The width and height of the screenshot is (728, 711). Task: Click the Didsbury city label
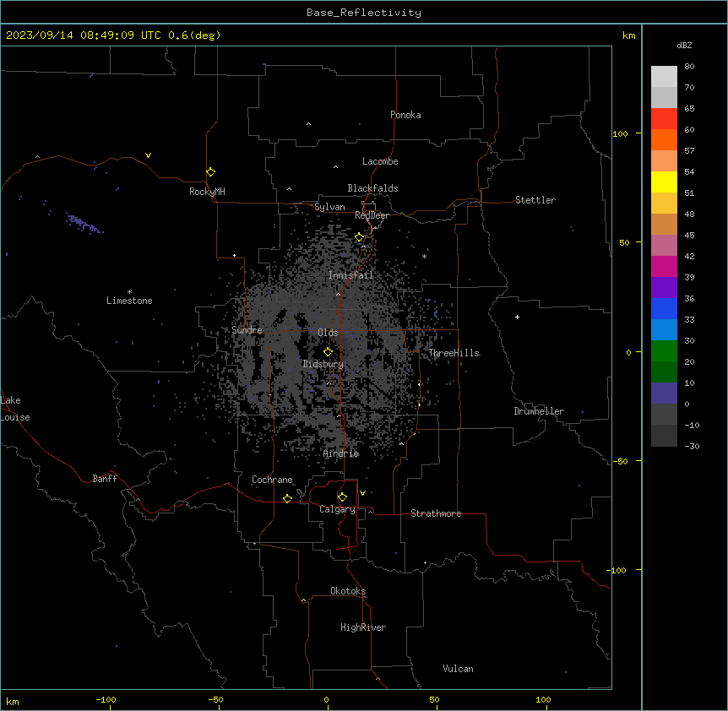click(323, 364)
